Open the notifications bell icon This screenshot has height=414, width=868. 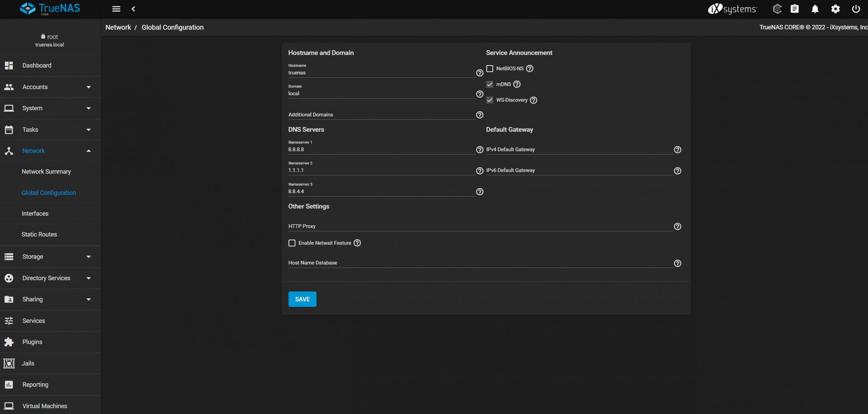click(x=815, y=9)
